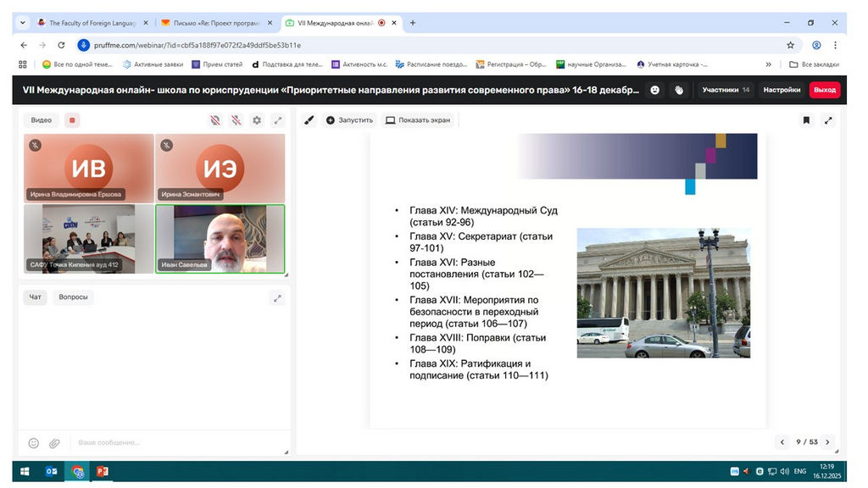Toggle the microphone mute in video panel
This screenshot has width=868, height=488.
(236, 120)
